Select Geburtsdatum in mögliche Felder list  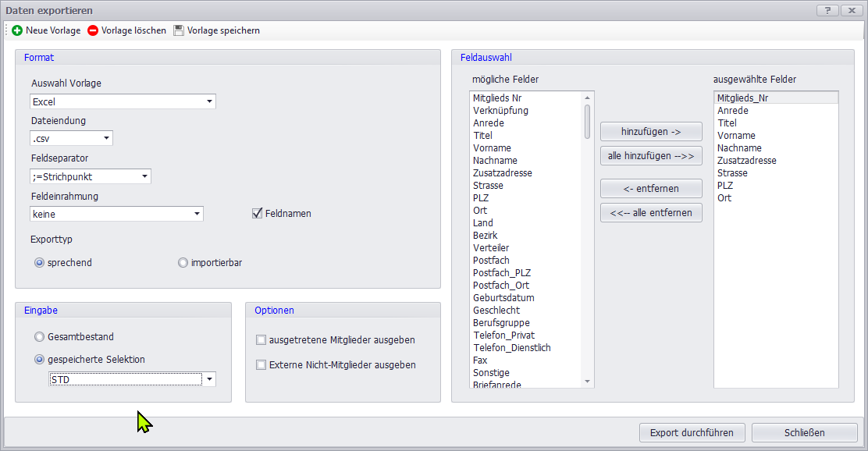(503, 298)
